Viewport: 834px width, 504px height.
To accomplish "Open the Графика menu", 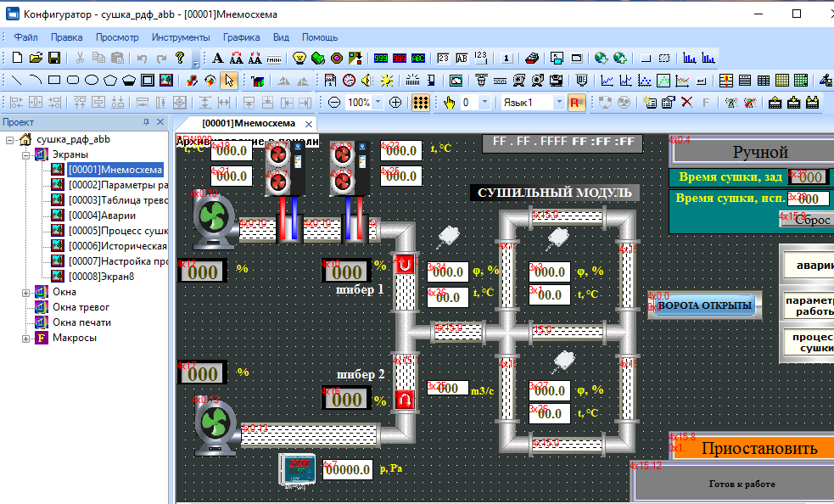I will click(x=241, y=37).
